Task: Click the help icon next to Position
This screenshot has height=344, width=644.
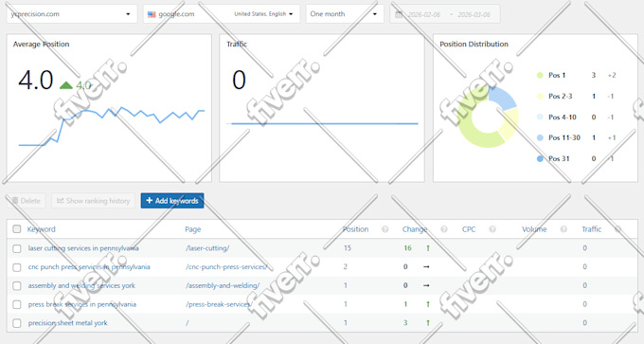Action: coord(385,229)
